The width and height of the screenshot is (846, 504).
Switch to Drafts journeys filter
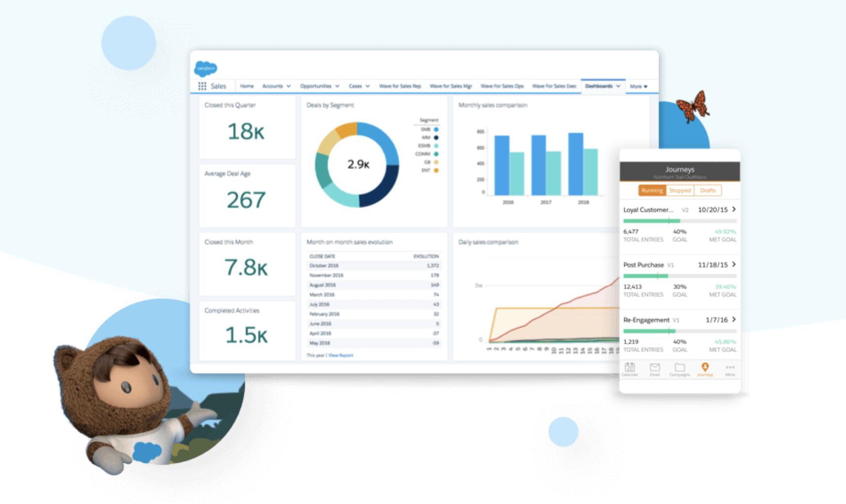(x=708, y=190)
